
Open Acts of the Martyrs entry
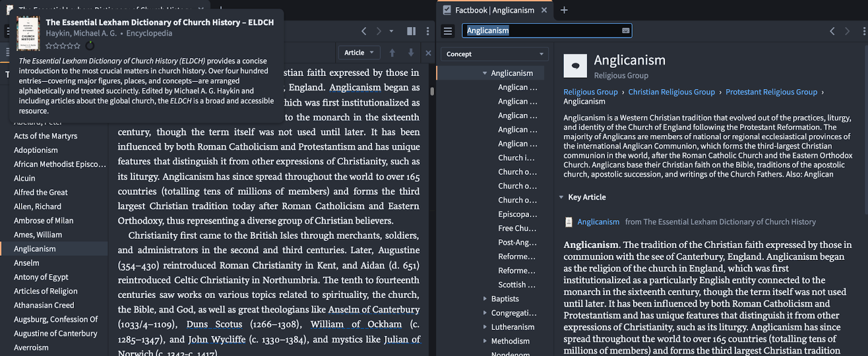(46, 136)
